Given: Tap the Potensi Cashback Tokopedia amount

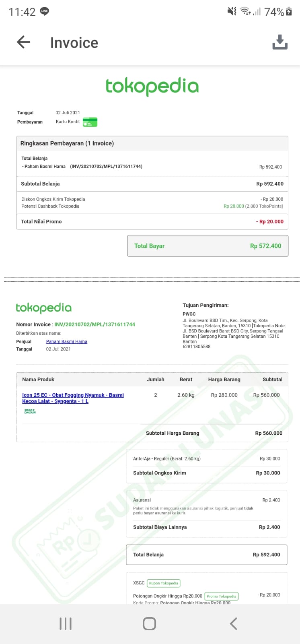Looking at the screenshot, I should (253, 206).
